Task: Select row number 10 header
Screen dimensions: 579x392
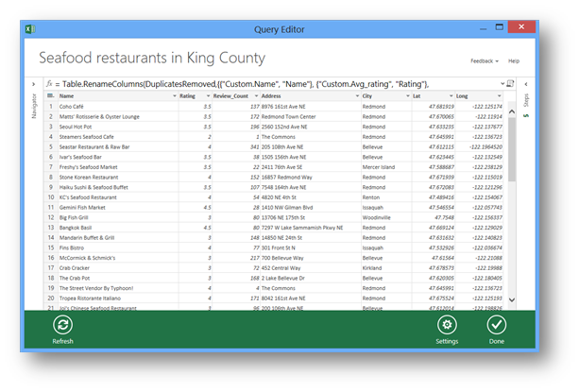Action: click(51, 197)
